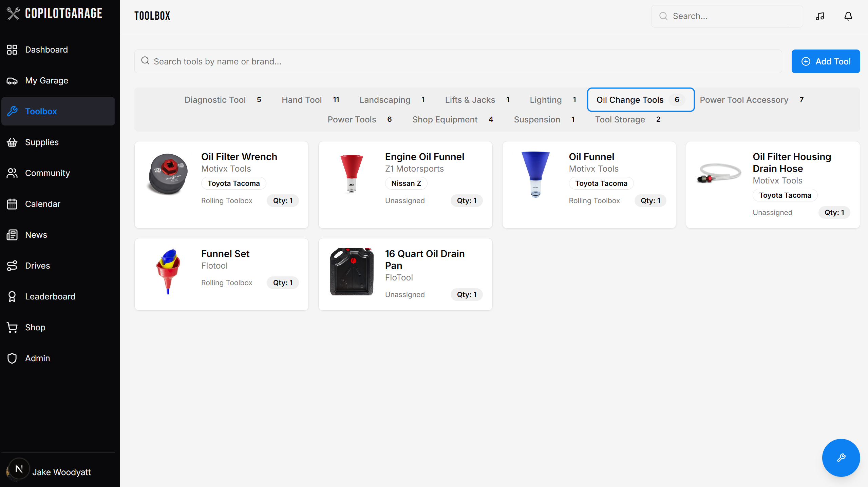Open the Leaderboard award icon
868x487 pixels.
tap(12, 296)
